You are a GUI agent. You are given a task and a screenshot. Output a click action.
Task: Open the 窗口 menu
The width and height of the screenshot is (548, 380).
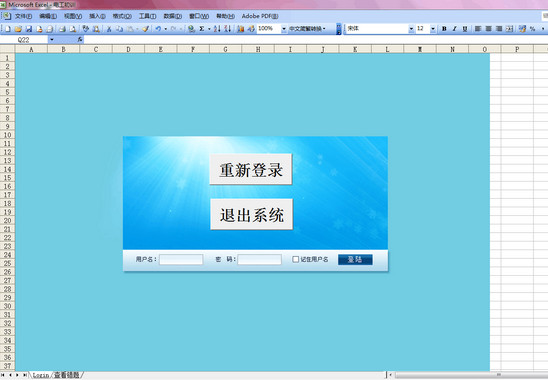click(x=199, y=16)
